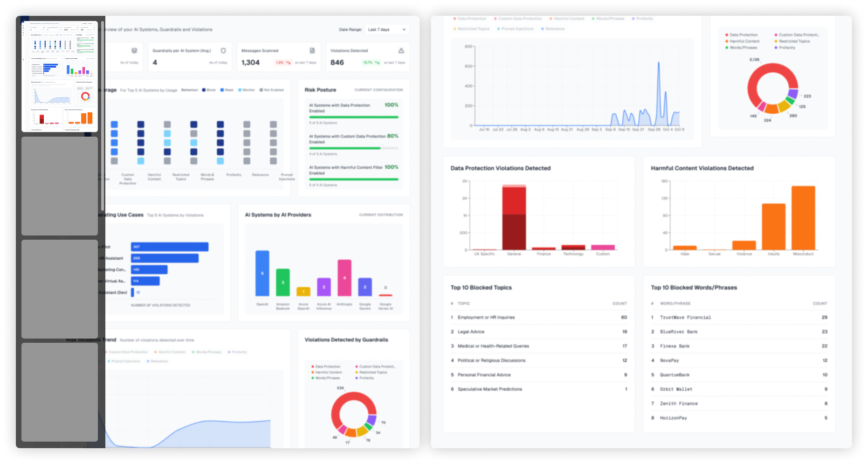Click the green 15.7% trend badge on Violations Detected
Viewport: 868px width, 464px height.
[x=372, y=62]
